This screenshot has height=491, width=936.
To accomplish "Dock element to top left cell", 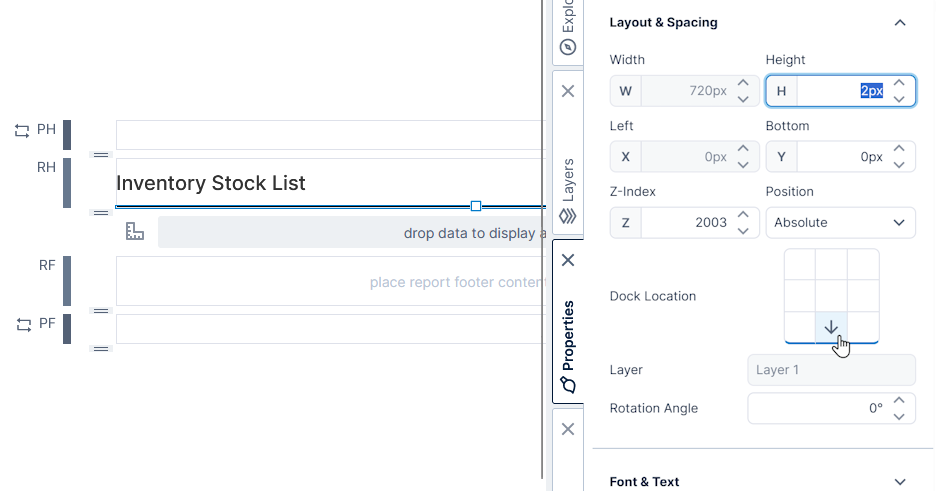I will tap(800, 265).
